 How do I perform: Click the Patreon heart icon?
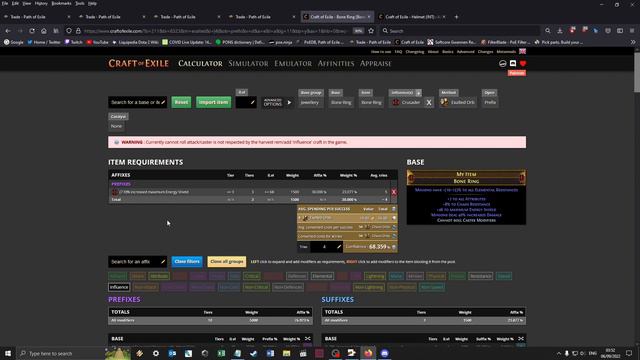click(523, 64)
